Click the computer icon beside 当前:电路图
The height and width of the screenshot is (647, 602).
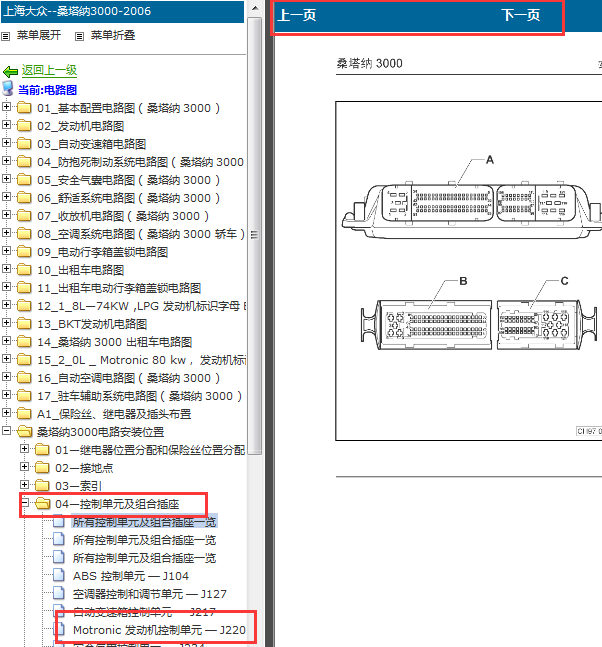point(8,88)
